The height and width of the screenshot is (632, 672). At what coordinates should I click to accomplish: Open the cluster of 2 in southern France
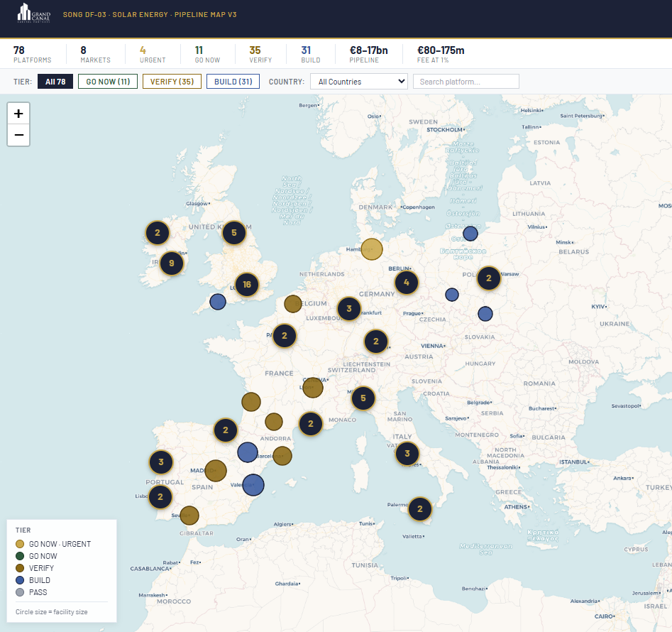(311, 424)
